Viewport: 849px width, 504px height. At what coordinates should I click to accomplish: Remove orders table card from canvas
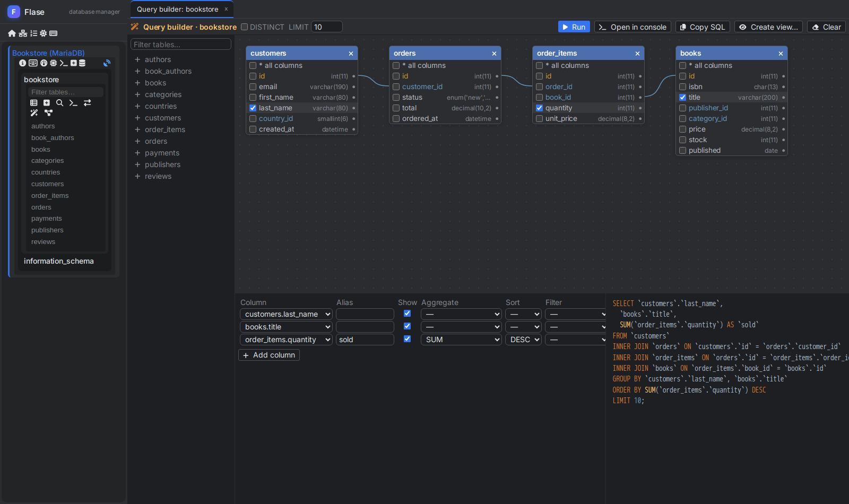click(494, 54)
